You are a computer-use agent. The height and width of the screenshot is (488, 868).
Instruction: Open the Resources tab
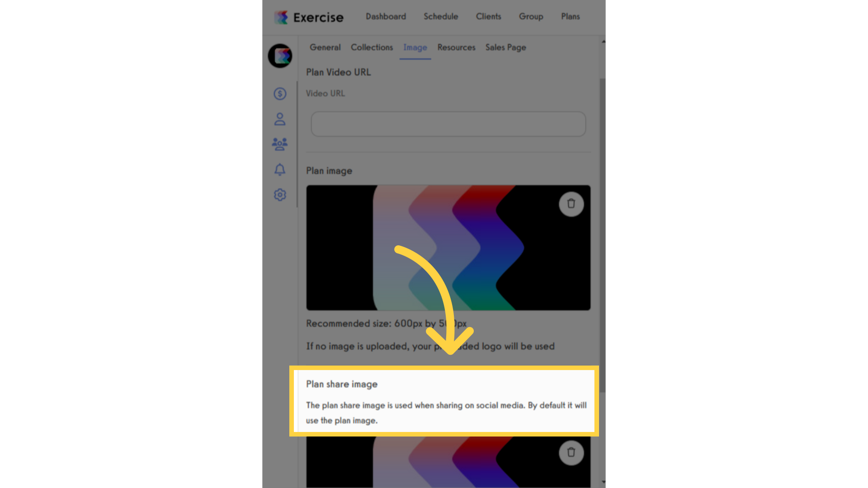tap(456, 47)
